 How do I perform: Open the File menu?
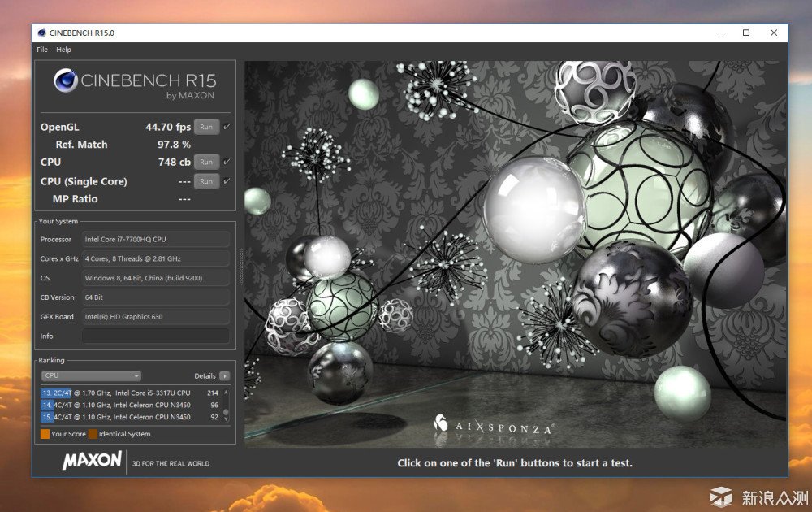(x=42, y=50)
